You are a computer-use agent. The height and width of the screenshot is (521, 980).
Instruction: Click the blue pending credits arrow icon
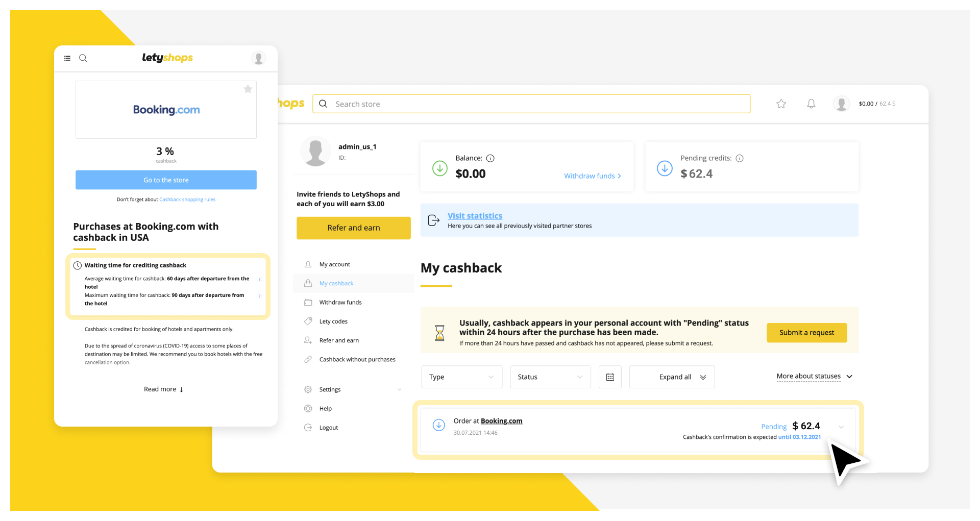[x=665, y=168]
